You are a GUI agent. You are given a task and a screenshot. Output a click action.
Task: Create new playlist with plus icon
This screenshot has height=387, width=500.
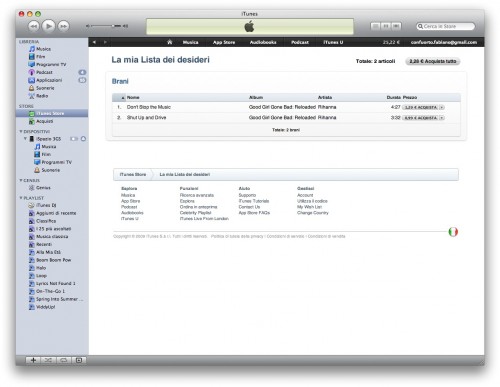coord(33,360)
